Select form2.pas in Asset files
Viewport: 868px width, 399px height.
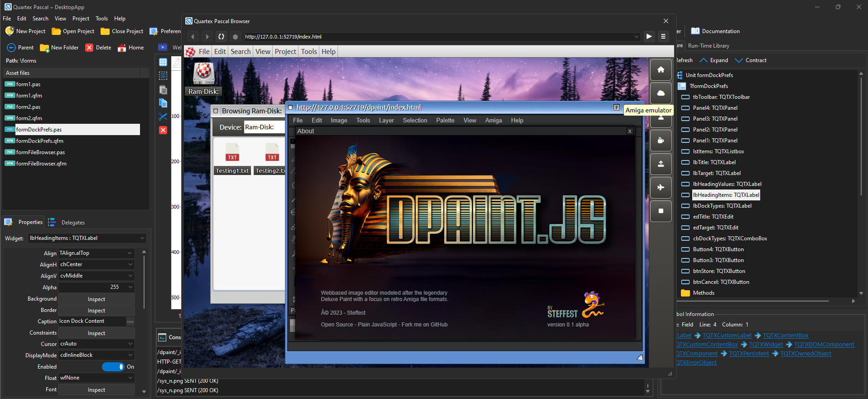click(x=28, y=107)
